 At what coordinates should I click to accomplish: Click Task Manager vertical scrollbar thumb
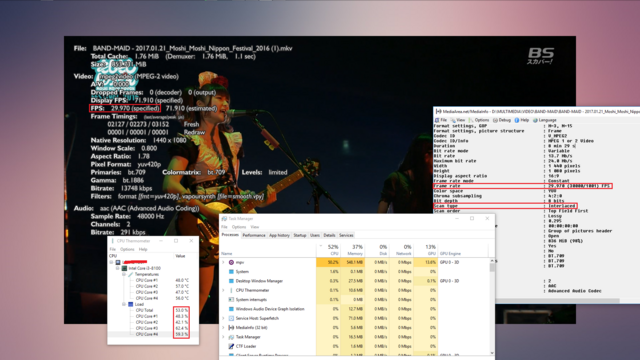click(492, 267)
